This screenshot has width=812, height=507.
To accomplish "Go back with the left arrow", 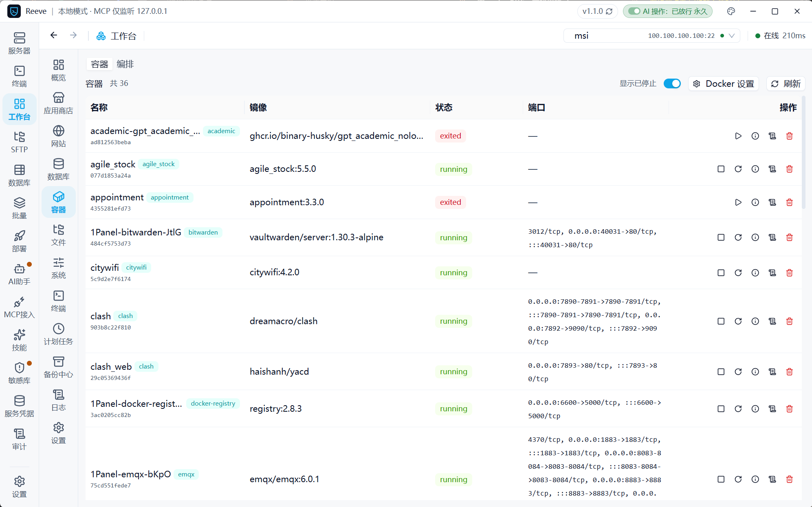I will pos(54,35).
